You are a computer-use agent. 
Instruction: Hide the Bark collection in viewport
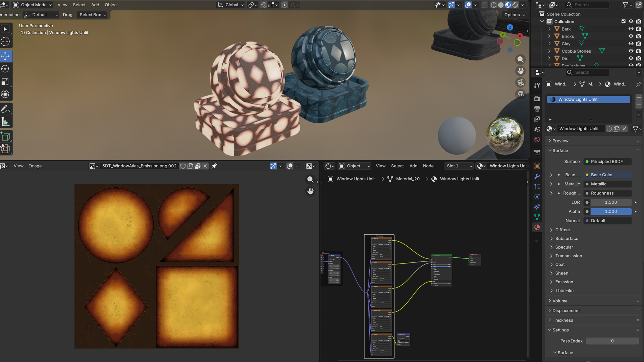[631, 29]
